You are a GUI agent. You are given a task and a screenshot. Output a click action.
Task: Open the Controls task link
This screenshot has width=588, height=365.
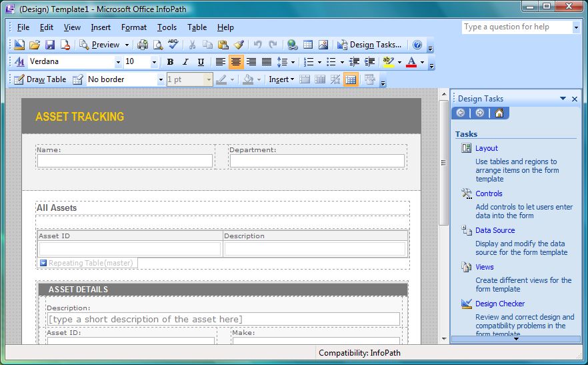click(x=489, y=194)
